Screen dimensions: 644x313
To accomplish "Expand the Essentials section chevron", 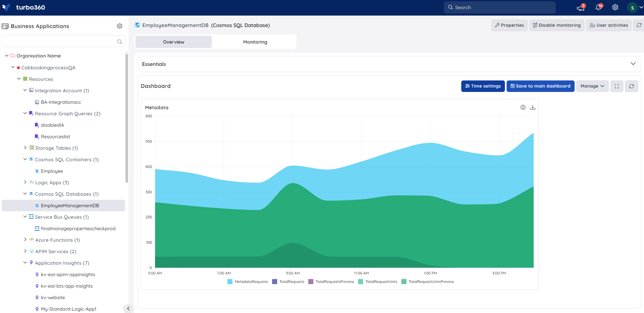I will coord(633,64).
